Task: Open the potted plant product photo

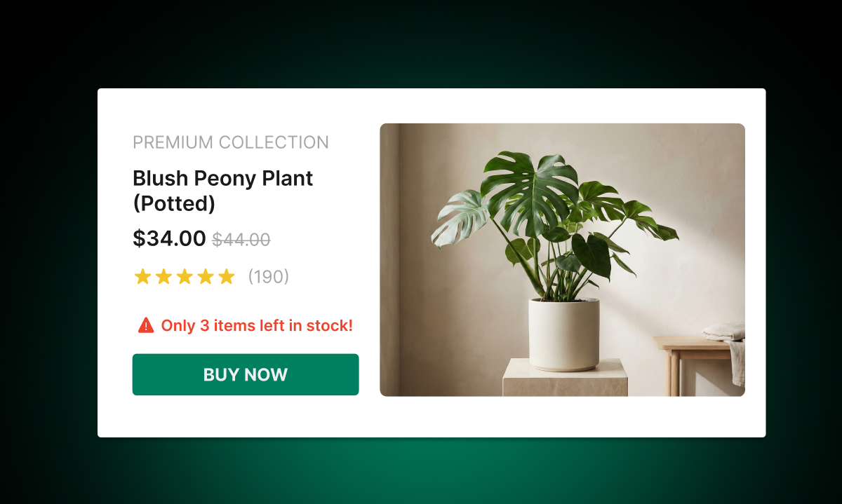Action: pos(561,259)
